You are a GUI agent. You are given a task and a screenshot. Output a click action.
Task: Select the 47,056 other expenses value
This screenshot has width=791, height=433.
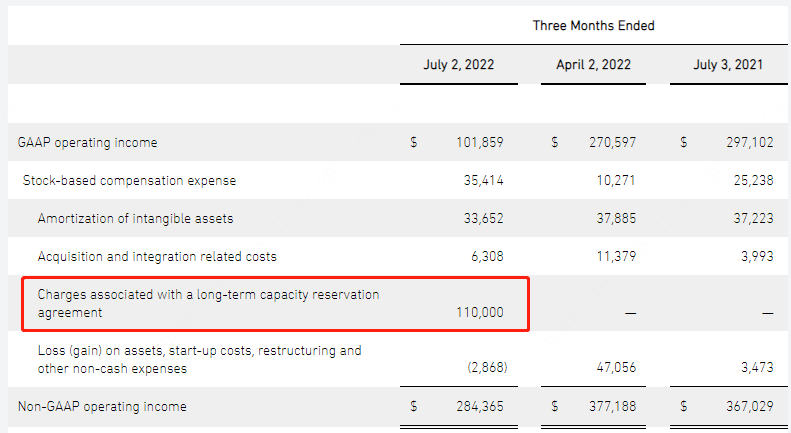pyautogui.click(x=616, y=367)
